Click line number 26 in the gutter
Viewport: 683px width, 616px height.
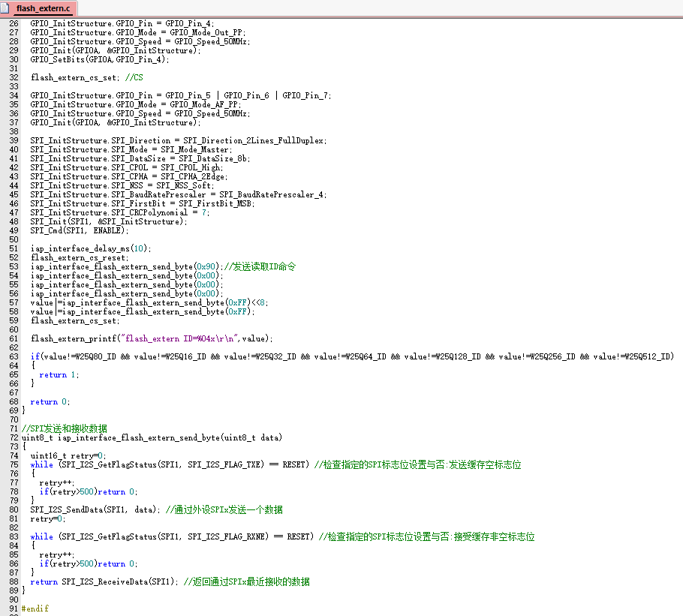[x=14, y=23]
